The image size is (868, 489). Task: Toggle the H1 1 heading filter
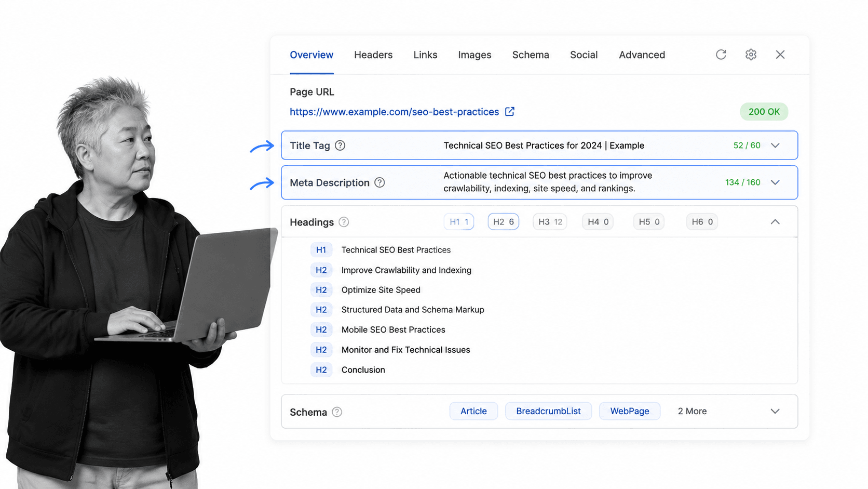(x=459, y=222)
